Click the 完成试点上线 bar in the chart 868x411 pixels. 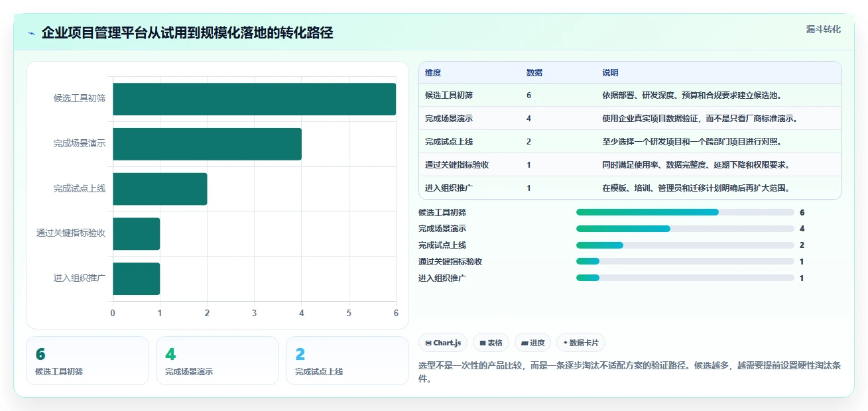coord(160,189)
